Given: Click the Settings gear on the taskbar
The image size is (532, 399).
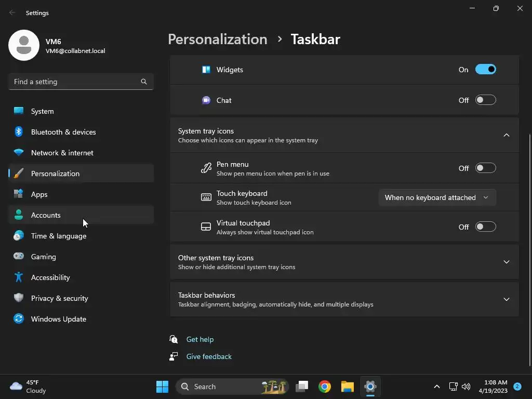Looking at the screenshot, I should pos(370,387).
